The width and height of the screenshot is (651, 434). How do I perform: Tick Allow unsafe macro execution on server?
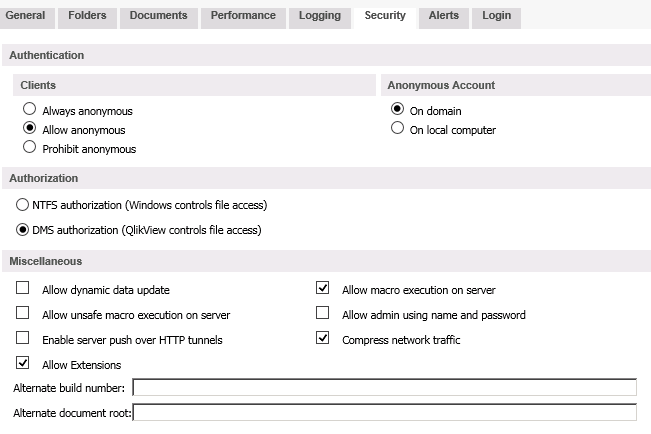(23, 314)
